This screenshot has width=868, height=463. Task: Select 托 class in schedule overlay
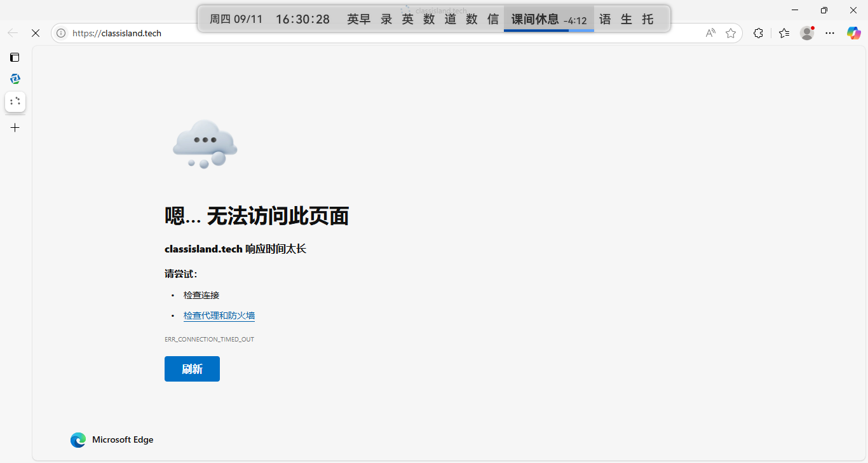648,19
